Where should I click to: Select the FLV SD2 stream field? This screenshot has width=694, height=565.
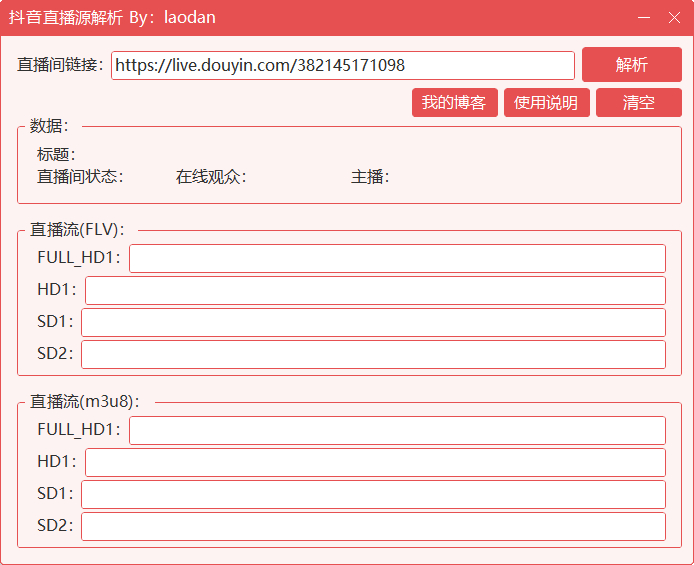[374, 354]
